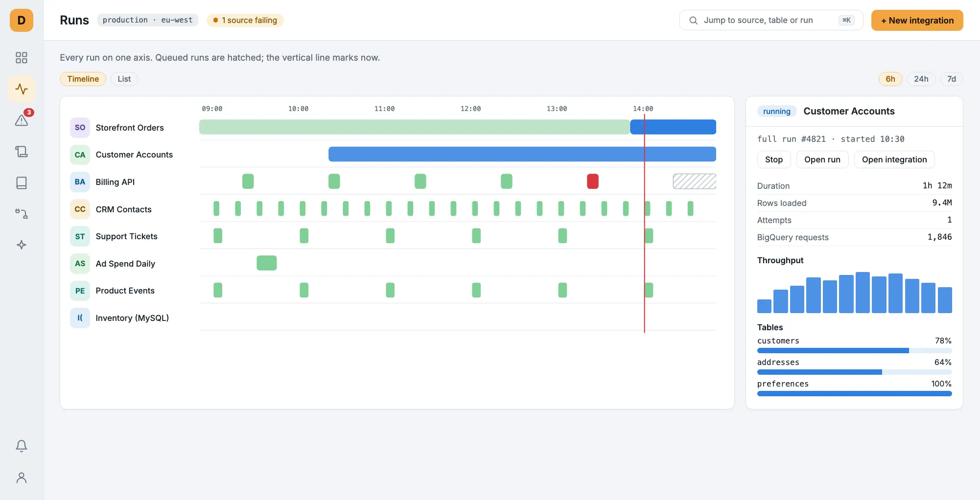Select the CRM Contacts row label
This screenshot has width=980, height=500.
[x=123, y=209]
